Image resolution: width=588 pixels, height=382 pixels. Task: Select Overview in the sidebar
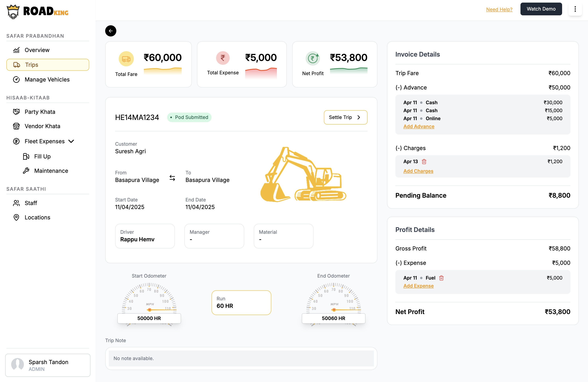pyautogui.click(x=16, y=50)
